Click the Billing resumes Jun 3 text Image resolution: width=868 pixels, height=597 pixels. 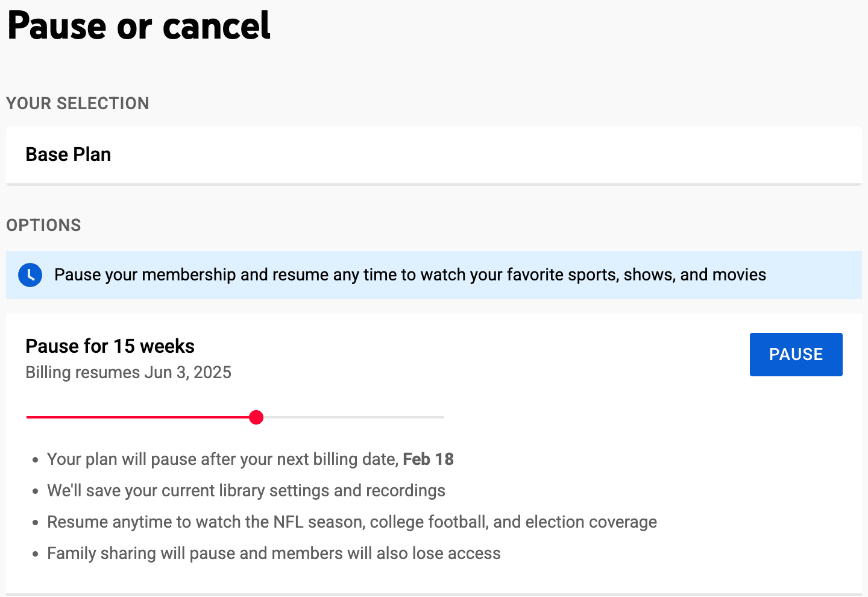[x=128, y=373]
